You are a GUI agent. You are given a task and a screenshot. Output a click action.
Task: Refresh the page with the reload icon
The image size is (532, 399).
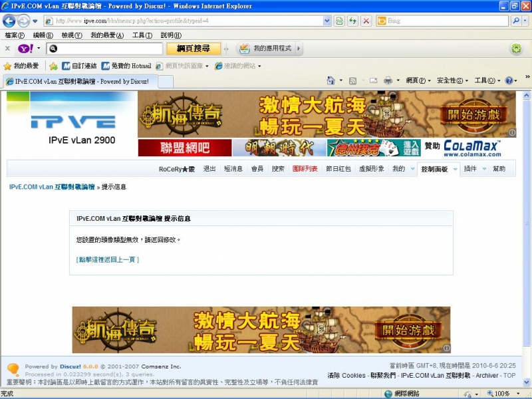tap(352, 21)
